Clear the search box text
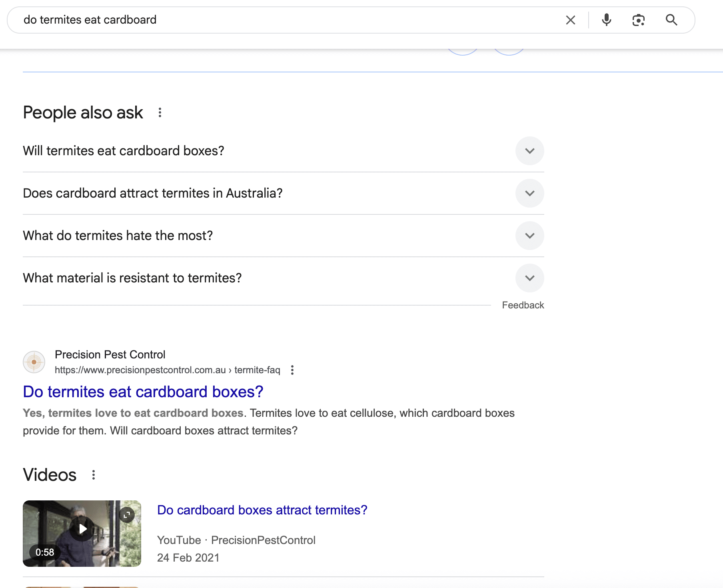Screen dimensions: 723x588 pos(571,20)
